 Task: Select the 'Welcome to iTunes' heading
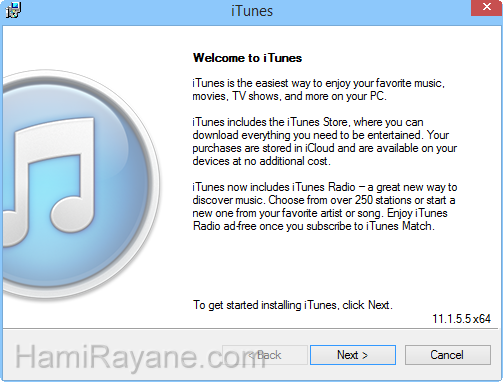point(247,58)
